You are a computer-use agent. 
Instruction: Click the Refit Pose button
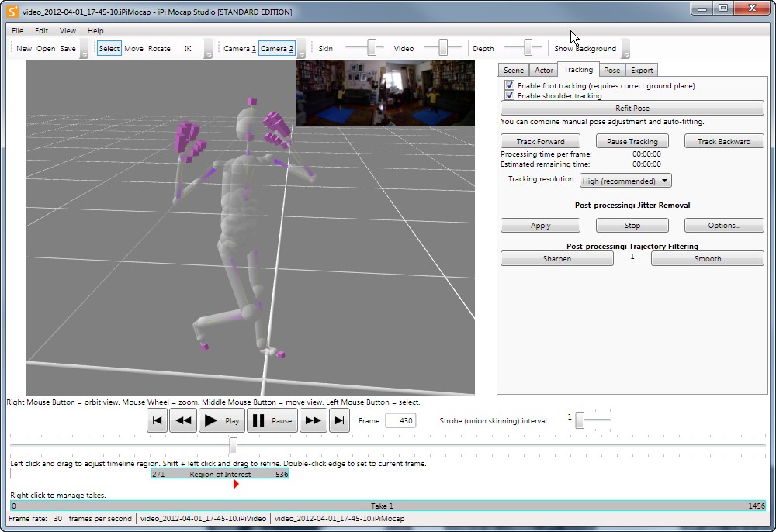click(x=632, y=108)
